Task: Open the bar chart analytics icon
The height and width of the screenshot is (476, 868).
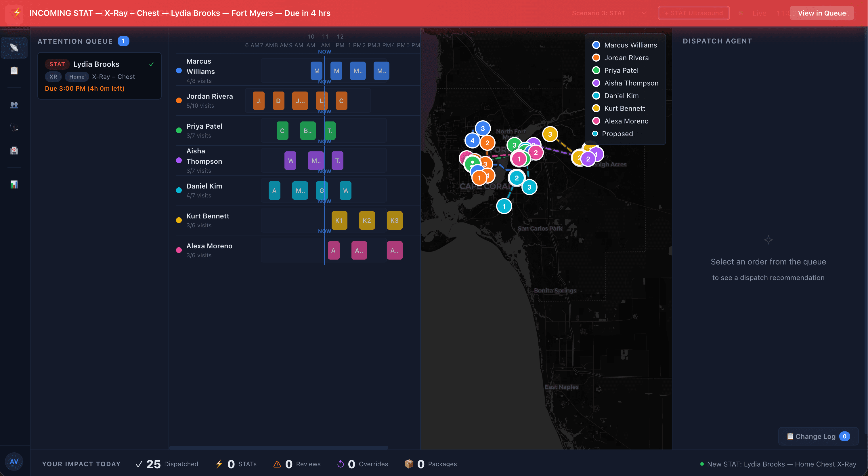Action: click(x=14, y=184)
